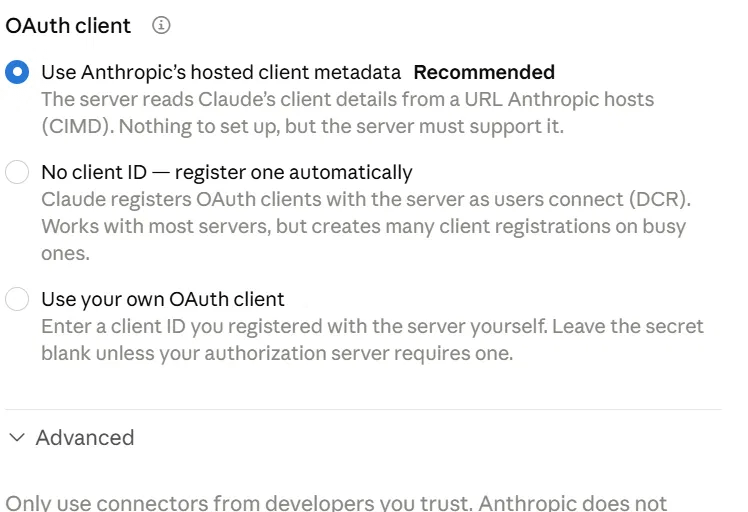Image resolution: width=748 pixels, height=512 pixels.
Task: Click the OAuth client heading
Action: pyautogui.click(x=68, y=26)
